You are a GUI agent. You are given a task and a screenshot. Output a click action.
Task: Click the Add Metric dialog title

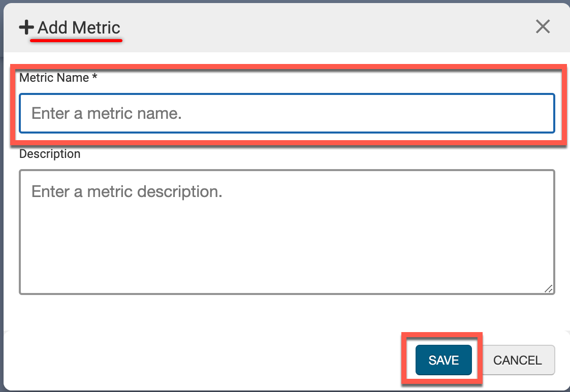tap(79, 27)
